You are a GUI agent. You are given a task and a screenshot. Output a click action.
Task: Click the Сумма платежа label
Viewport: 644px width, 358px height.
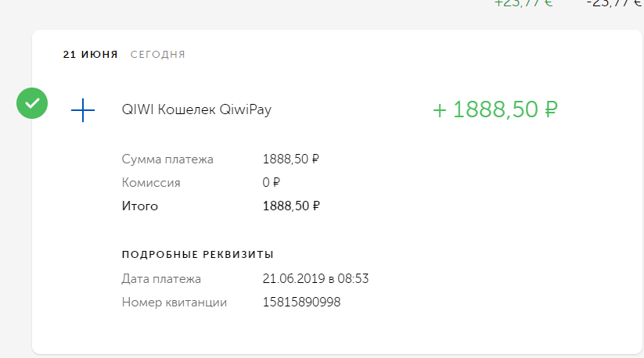click(167, 159)
